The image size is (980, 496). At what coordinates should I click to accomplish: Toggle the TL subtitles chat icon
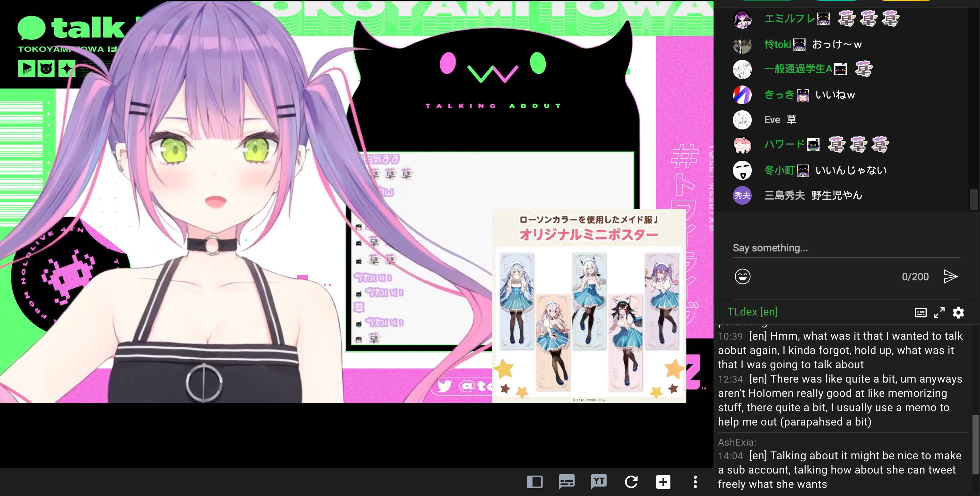566,482
